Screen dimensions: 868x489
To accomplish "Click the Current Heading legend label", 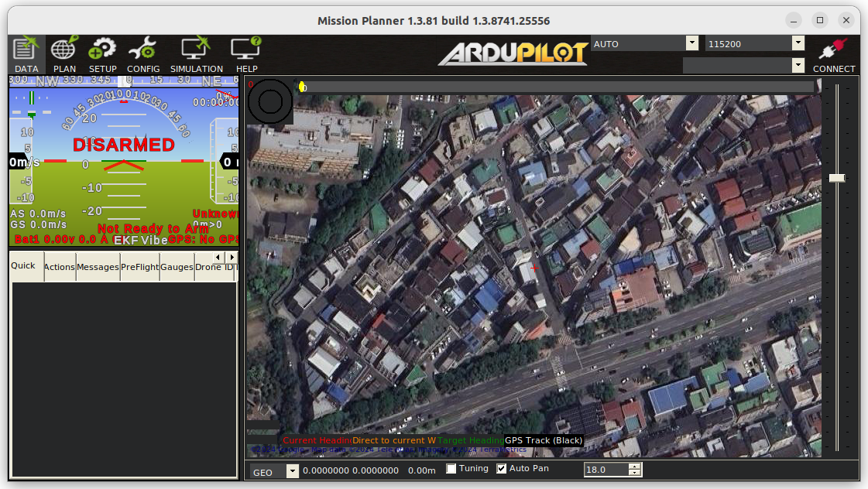I will 317,440.
